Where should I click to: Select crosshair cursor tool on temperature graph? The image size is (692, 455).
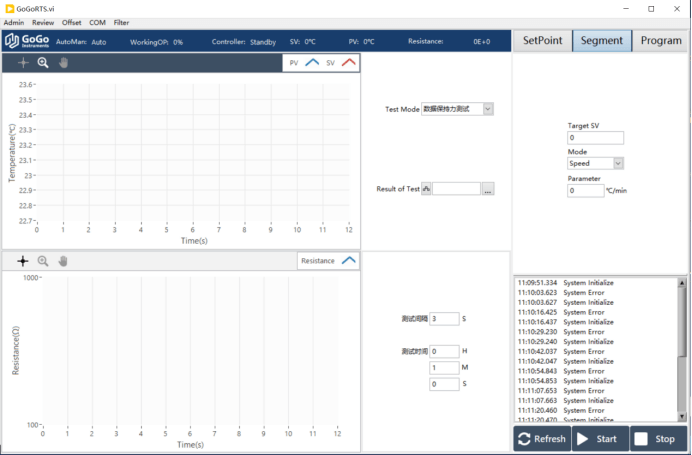23,62
